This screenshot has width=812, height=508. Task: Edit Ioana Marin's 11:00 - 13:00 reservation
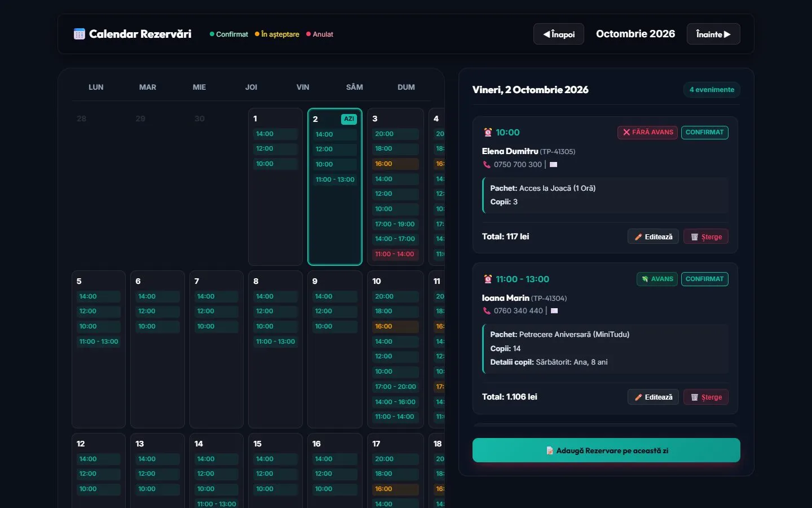coord(653,397)
